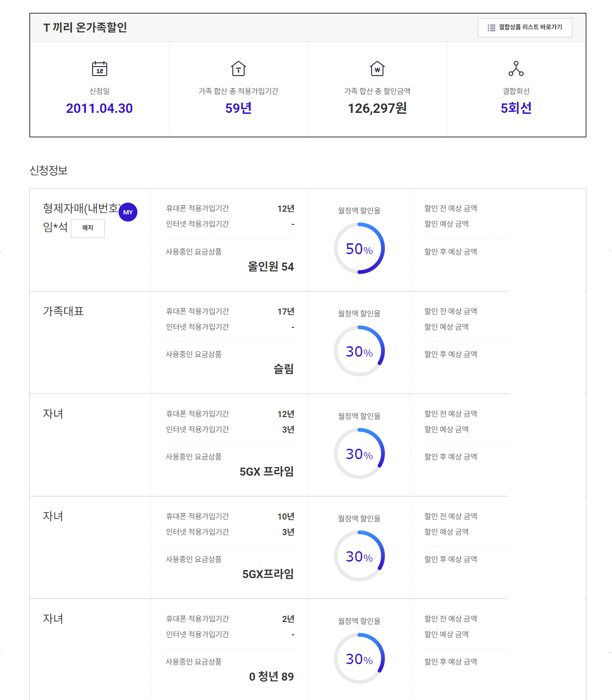Click the 5회선 combined lines value
Screen dimensions: 612x700
pos(516,108)
